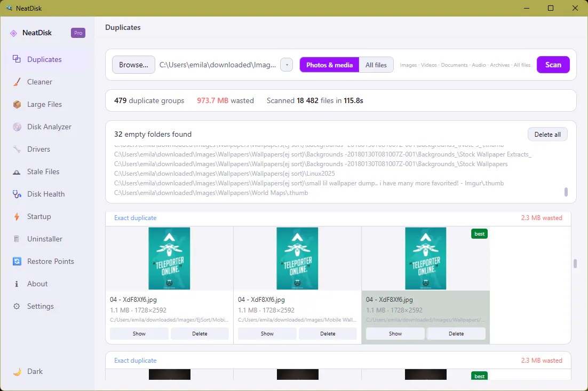Show 04 - XdF8Xf6.jpg in Mobile Wall folder

pos(267,334)
